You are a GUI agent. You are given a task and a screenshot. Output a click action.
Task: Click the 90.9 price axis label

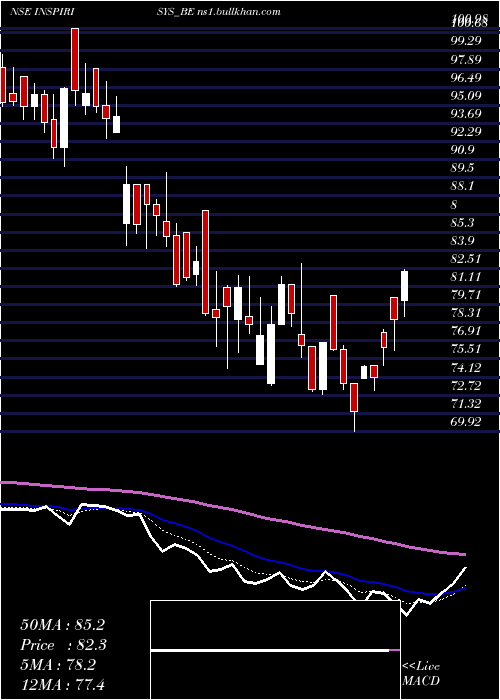point(463,150)
